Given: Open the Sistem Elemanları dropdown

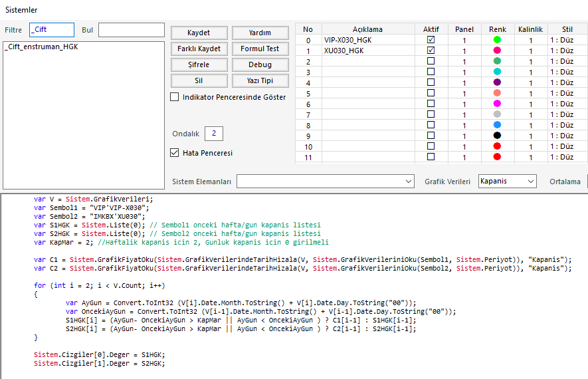Looking at the screenshot, I should coord(326,182).
